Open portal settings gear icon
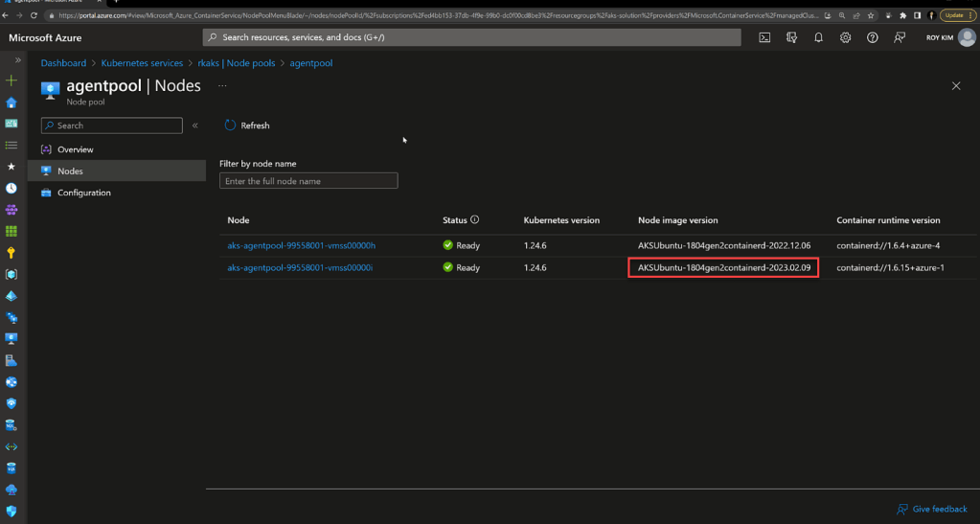The height and width of the screenshot is (524, 980). tap(845, 37)
